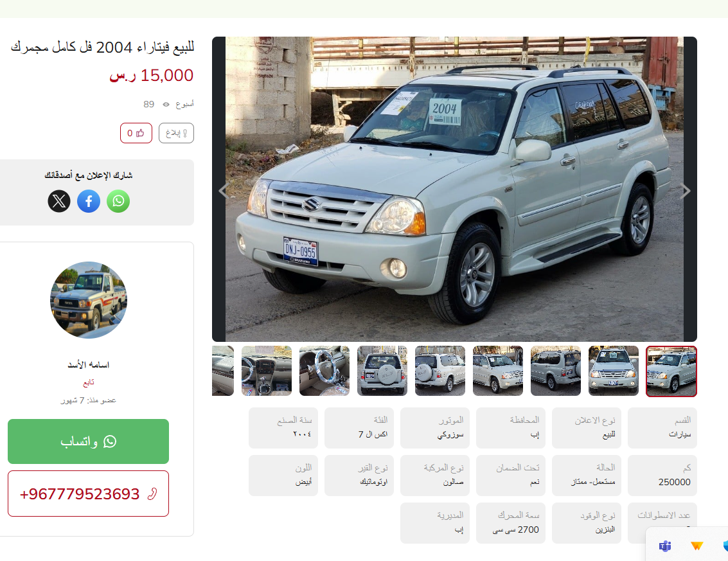Select the rear spare-wheel view thumbnail
728x561 pixels.
[382, 371]
